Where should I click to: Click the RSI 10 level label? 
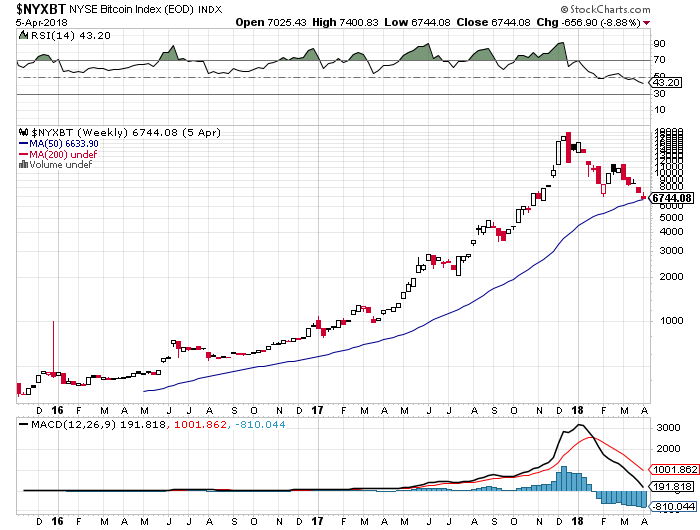point(659,110)
